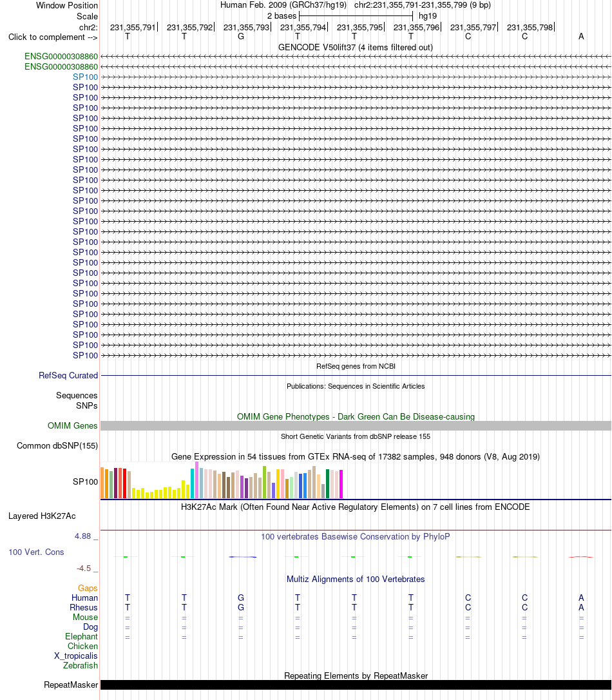This screenshot has width=612, height=700.
Task: Click the 'Zebrafish' alignment row label
Action: point(81,666)
